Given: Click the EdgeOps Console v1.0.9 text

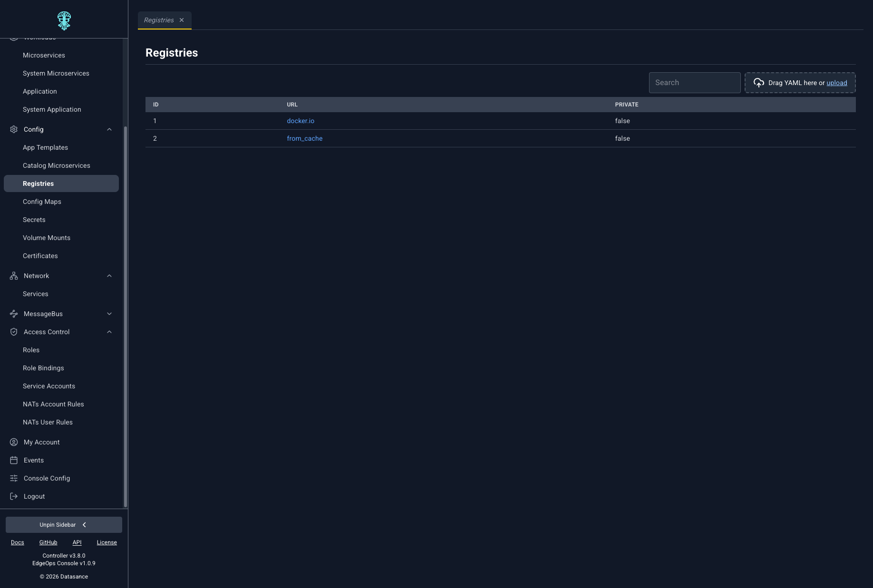Looking at the screenshot, I should pyautogui.click(x=64, y=563).
